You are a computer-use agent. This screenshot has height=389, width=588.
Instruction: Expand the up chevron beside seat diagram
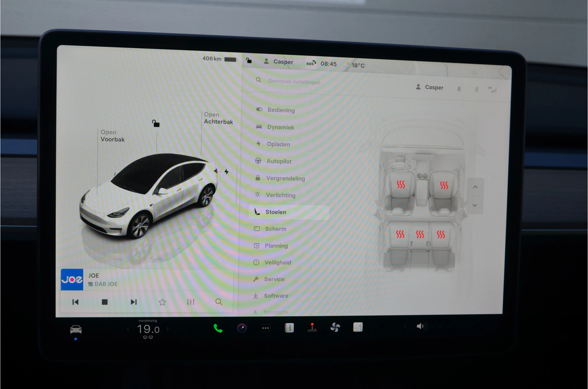[475, 187]
